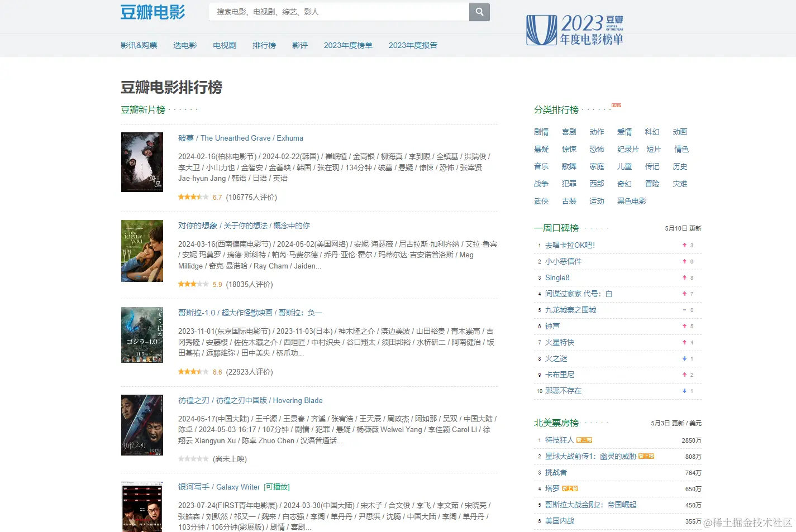Select the 纪录片 category
This screenshot has height=532, width=796.
(x=628, y=149)
